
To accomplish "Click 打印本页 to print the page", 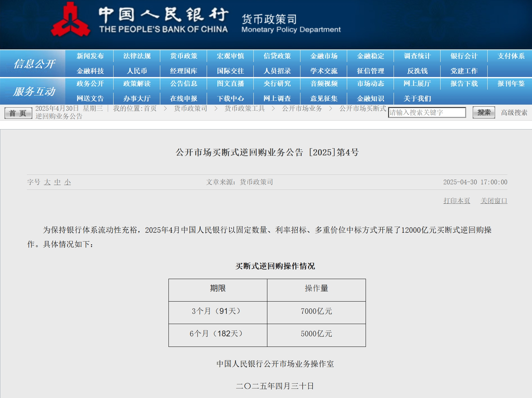I will coord(457,201).
